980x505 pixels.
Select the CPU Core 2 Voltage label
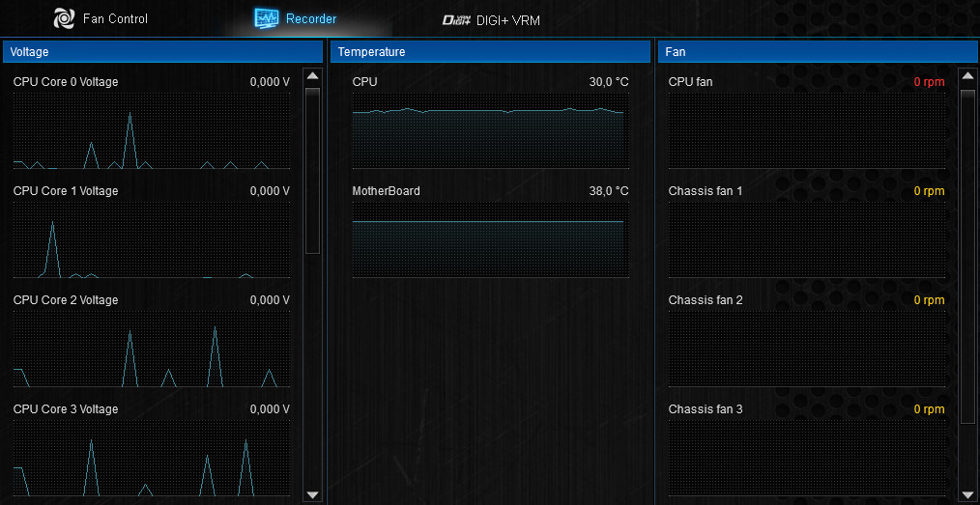[x=66, y=300]
